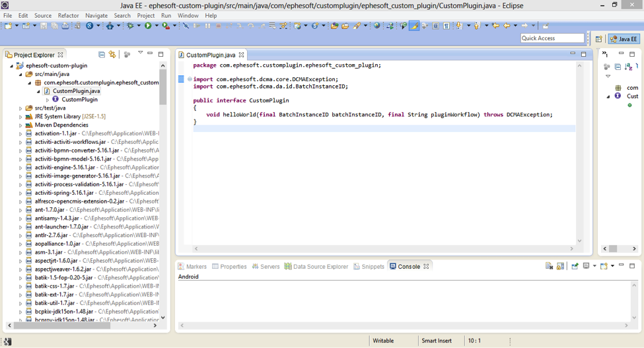
Task: Switch to the Servers tab
Action: [266, 266]
